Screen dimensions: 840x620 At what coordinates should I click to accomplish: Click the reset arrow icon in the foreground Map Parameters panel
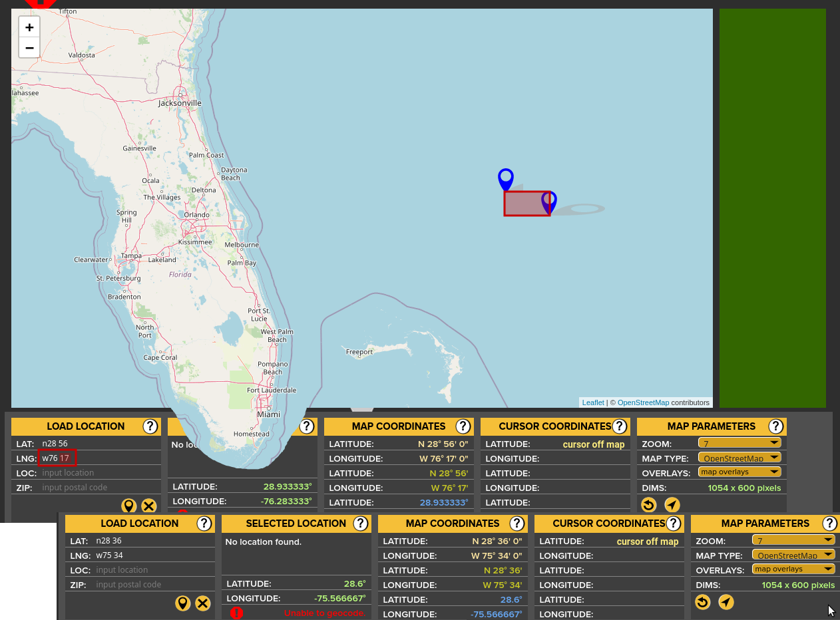tap(702, 602)
